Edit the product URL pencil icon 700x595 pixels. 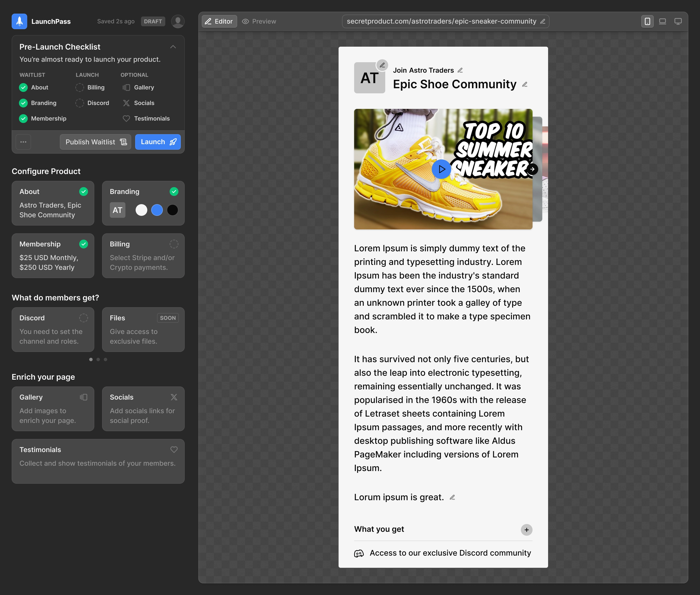pos(542,21)
